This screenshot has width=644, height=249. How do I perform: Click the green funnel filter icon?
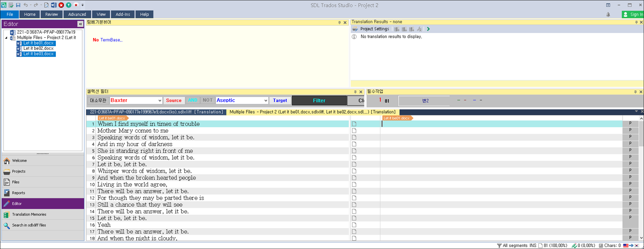point(69,5)
